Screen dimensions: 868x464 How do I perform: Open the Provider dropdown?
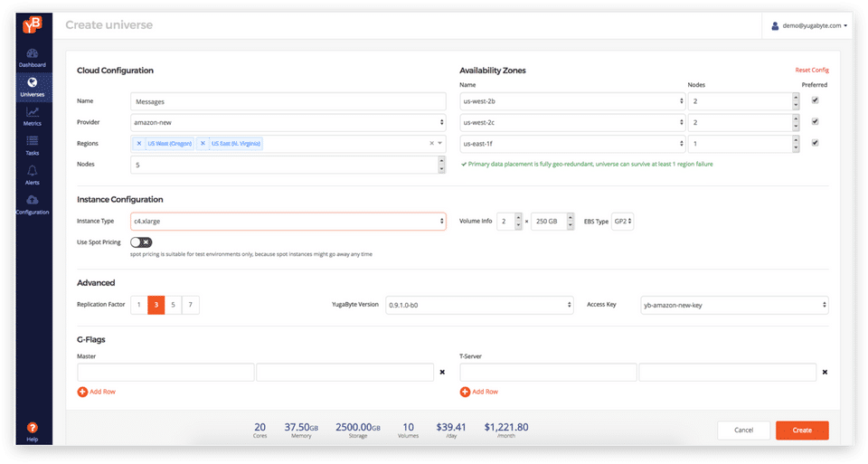288,122
